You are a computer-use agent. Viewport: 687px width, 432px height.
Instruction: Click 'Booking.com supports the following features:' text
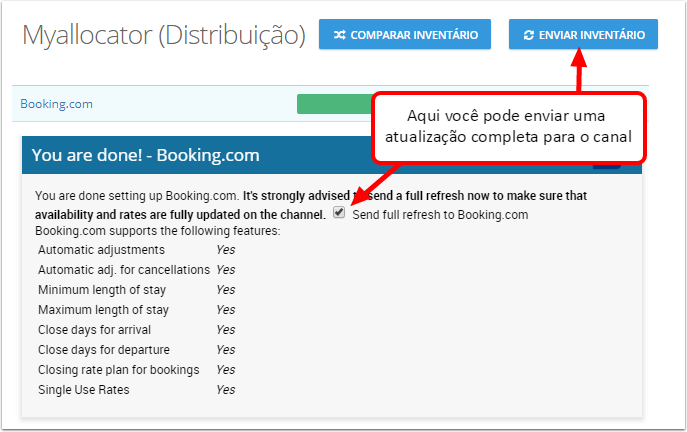click(158, 231)
